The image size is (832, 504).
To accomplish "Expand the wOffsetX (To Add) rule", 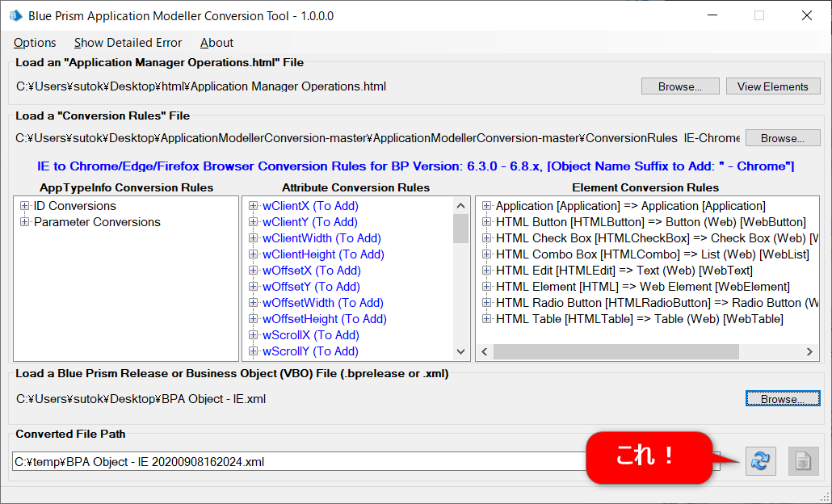I will click(x=253, y=271).
